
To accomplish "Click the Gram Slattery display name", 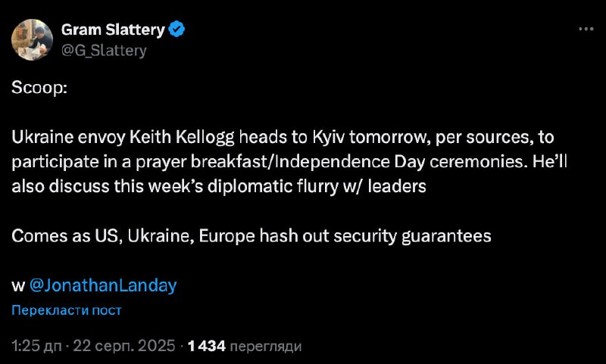I will click(114, 30).
